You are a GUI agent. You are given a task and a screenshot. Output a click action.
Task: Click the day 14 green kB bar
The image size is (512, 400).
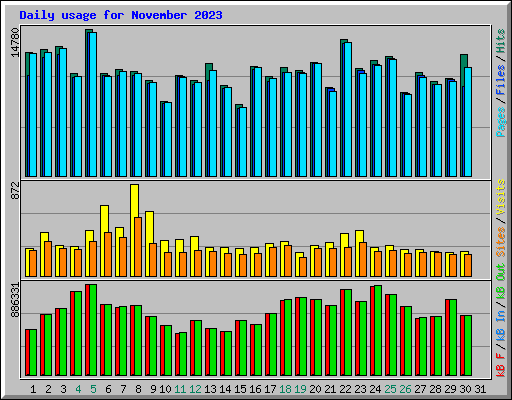click(x=228, y=353)
